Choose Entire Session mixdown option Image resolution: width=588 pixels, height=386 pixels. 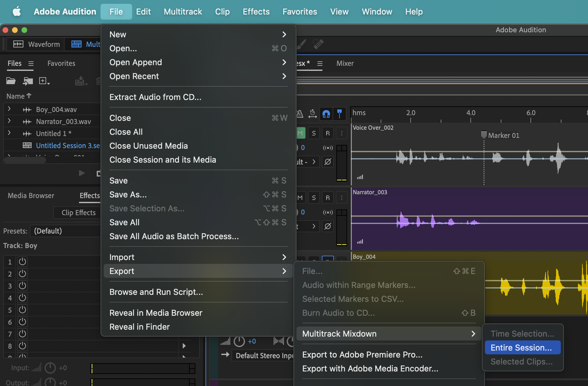click(x=523, y=348)
